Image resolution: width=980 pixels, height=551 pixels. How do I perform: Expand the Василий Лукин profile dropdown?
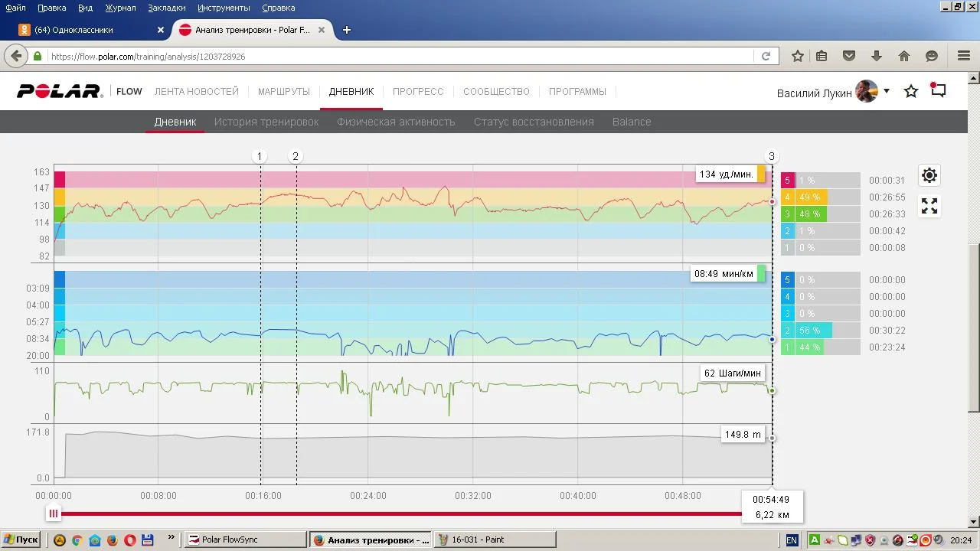click(886, 91)
